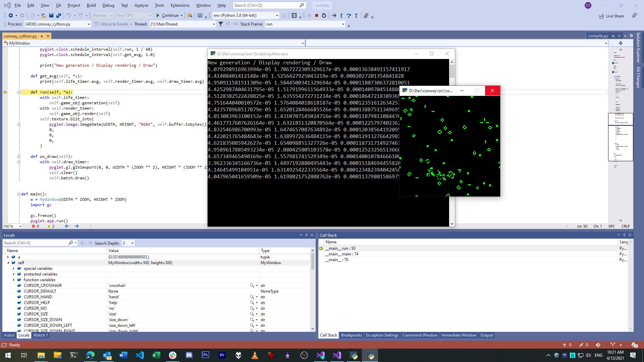Open the Thread dropdown
Image resolution: width=644 pixels, height=362 pixels.
[x=214, y=24]
